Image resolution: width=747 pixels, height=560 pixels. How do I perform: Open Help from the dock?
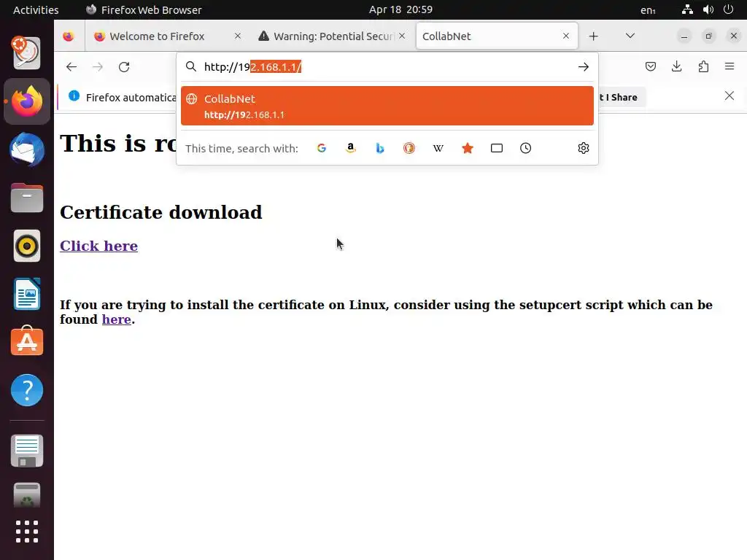(27, 390)
